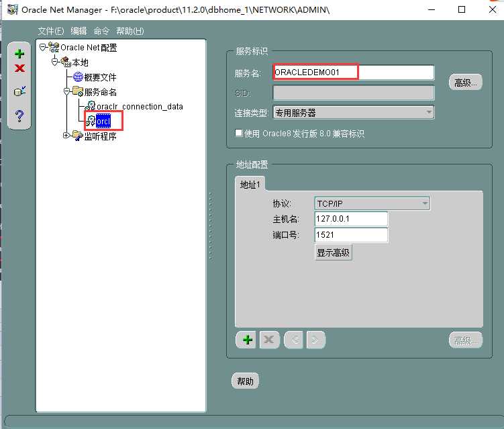Add an address with the green plus button
The image size is (504, 429).
(x=247, y=340)
